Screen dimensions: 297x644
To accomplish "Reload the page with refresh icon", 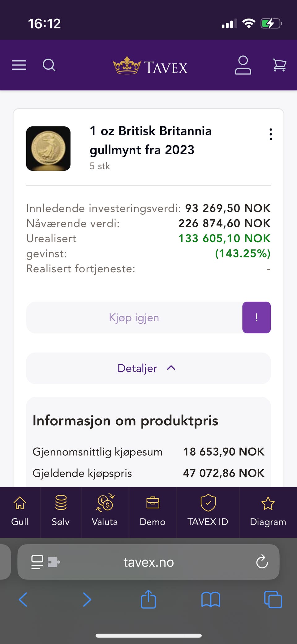I will 262,562.
